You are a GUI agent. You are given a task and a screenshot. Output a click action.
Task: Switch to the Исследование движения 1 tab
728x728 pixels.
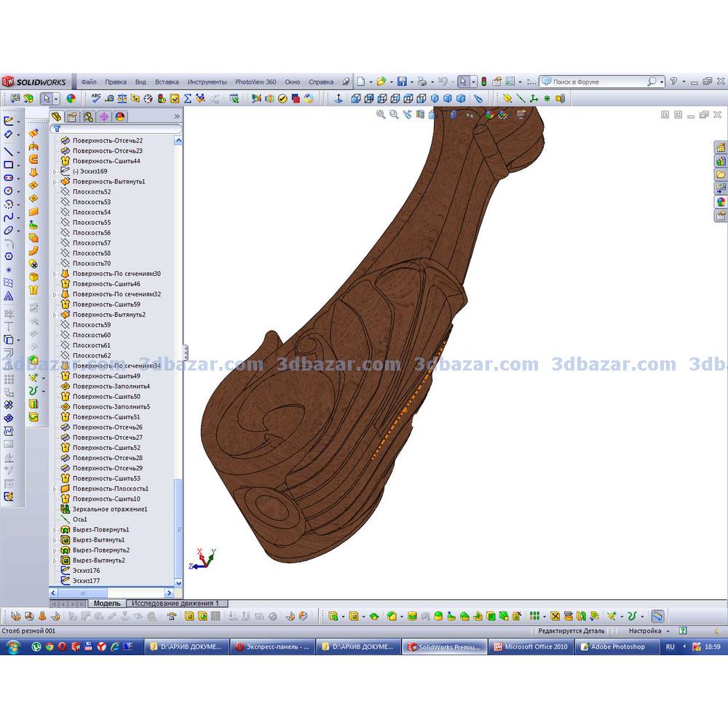coord(175,604)
